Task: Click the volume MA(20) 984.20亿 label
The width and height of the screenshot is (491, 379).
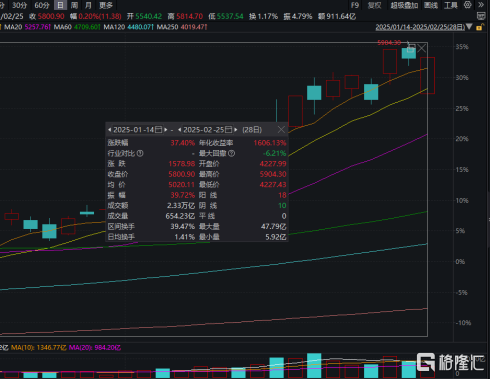Action: [x=95, y=348]
